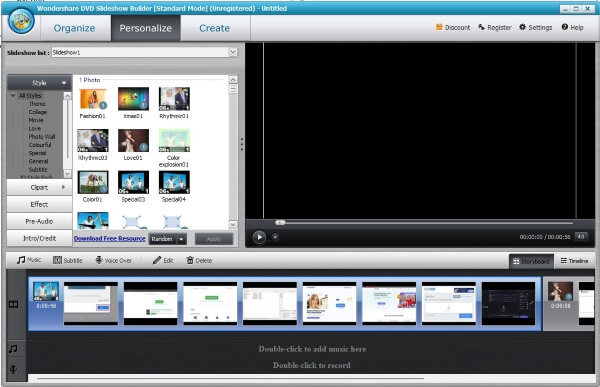Viewport: 600px width, 387px height.
Task: Select Special style category
Action: pos(38,153)
